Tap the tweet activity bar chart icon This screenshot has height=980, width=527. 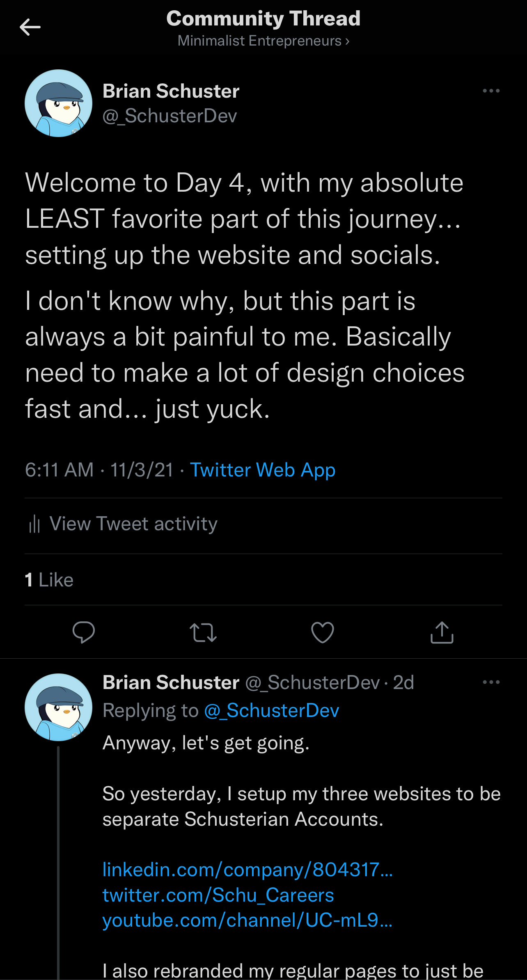pos(34,524)
